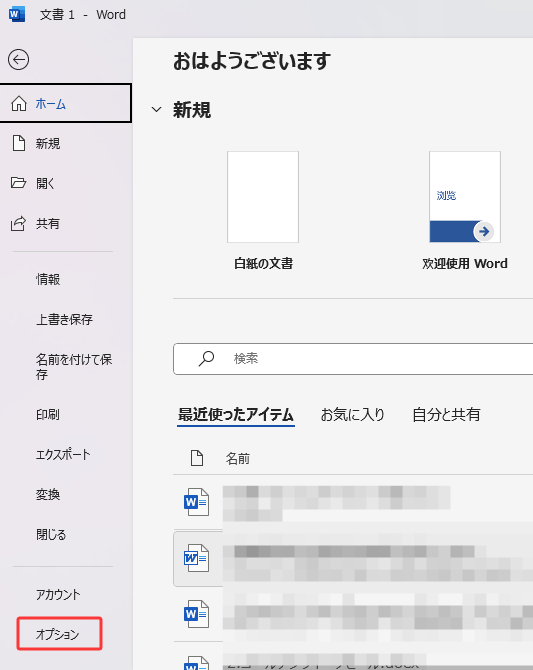
Task: Click the share icon beside 共有
Action: pyautogui.click(x=18, y=223)
